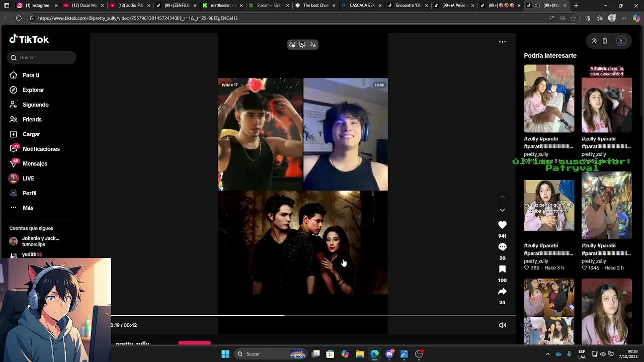644x362 pixels.
Task: Switch to the Oscar Ma YouTube tab
Action: pos(83,6)
